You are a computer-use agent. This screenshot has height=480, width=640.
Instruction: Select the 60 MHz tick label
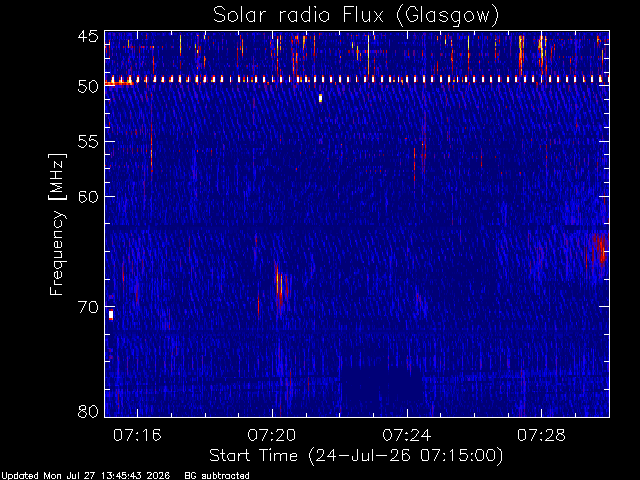(x=88, y=196)
